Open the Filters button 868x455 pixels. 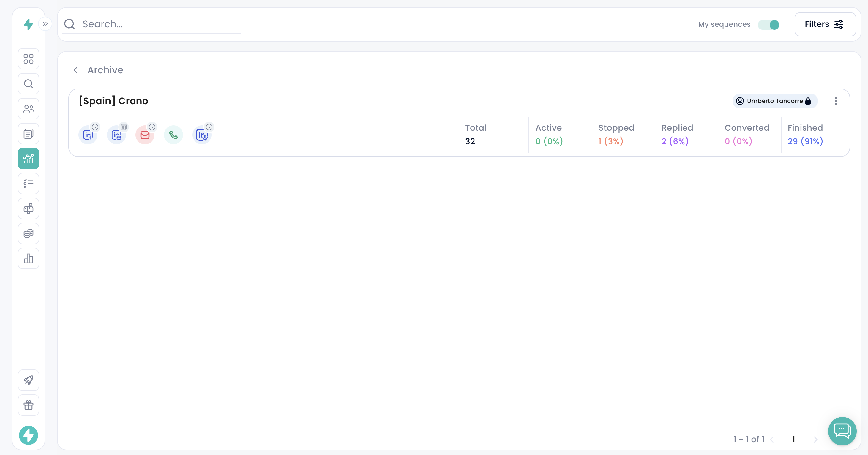(x=825, y=24)
